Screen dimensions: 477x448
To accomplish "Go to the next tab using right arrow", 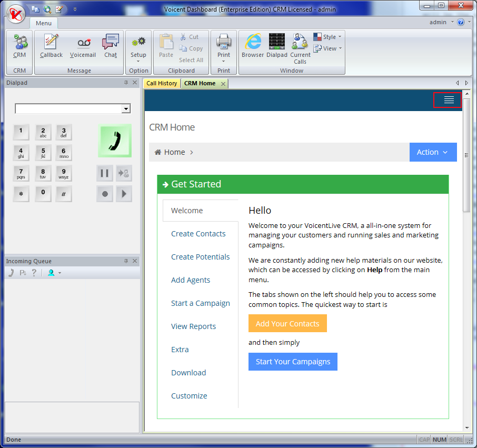I will [x=466, y=83].
